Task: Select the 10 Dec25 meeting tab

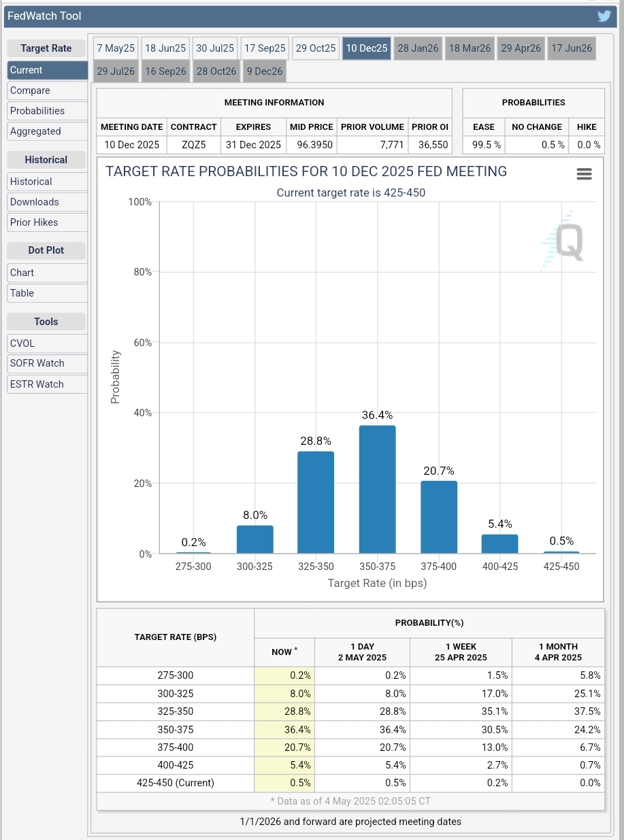Action: point(367,48)
